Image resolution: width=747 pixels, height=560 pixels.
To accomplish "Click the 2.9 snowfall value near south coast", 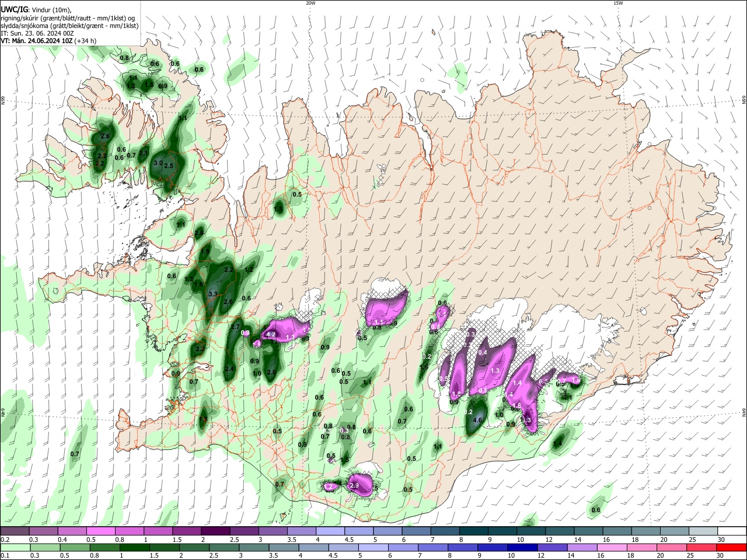I will point(354,485).
